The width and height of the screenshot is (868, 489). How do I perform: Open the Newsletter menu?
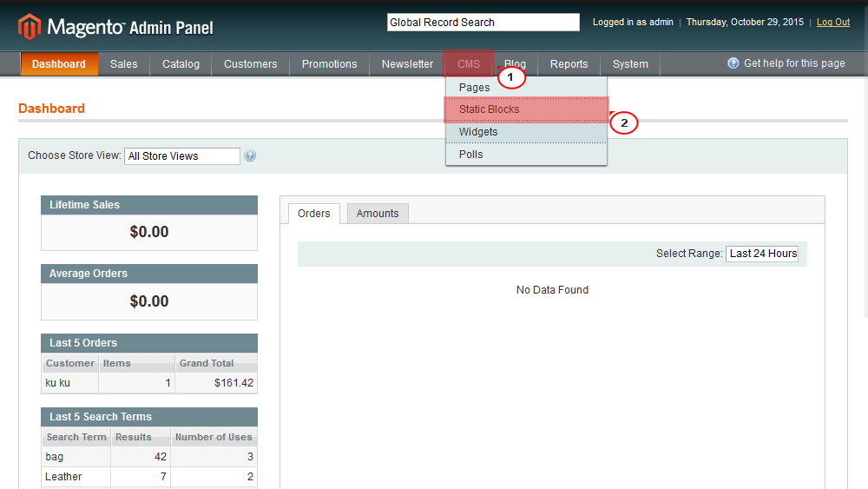(x=407, y=64)
